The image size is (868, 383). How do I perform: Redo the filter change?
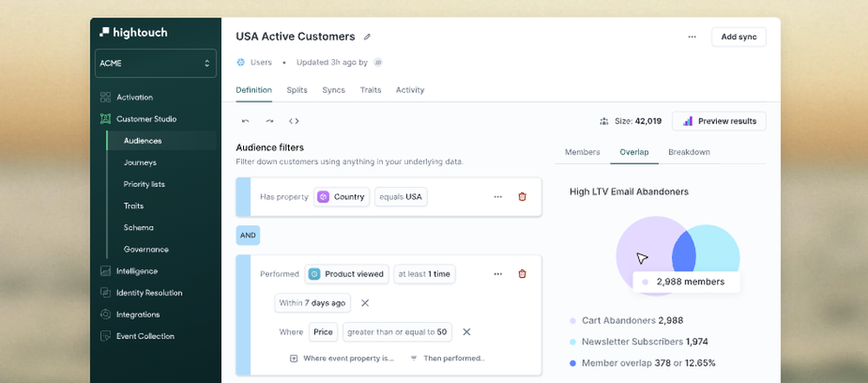[x=270, y=121]
